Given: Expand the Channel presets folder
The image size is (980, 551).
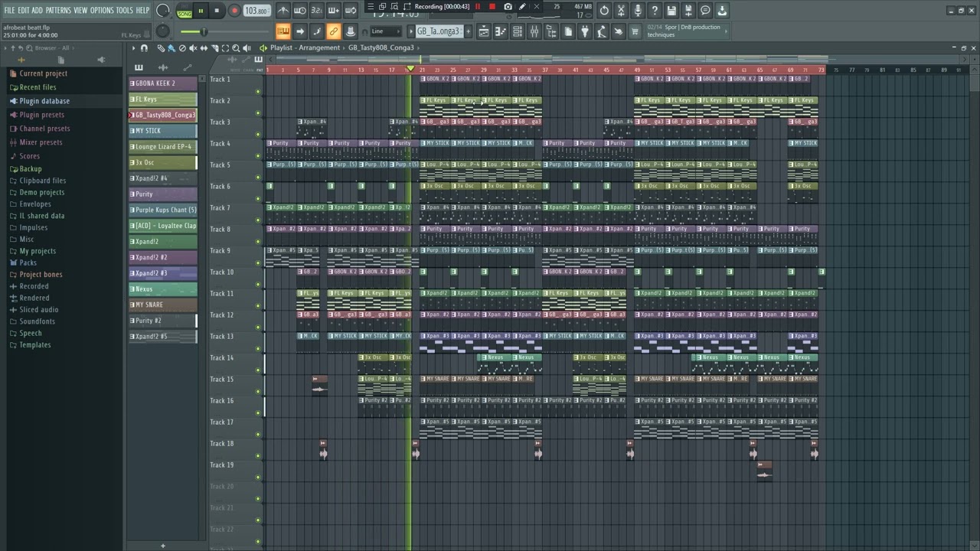Looking at the screenshot, I should pyautogui.click(x=44, y=129).
